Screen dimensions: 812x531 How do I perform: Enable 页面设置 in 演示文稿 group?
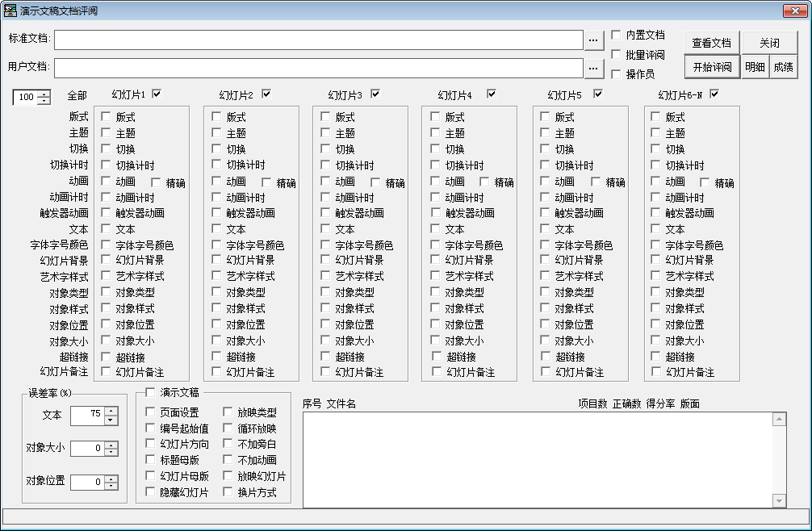pyautogui.click(x=151, y=412)
